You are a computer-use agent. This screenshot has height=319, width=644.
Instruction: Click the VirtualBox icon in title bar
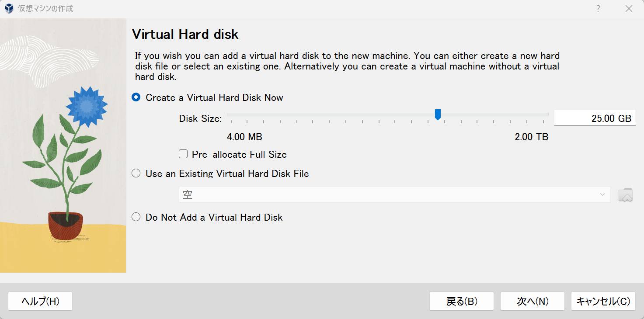(x=9, y=9)
